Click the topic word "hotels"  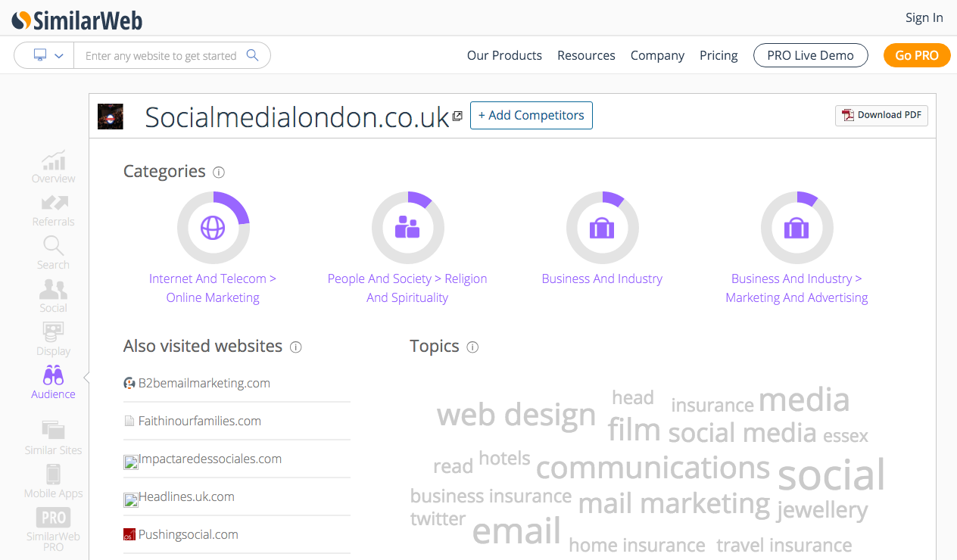(x=504, y=458)
